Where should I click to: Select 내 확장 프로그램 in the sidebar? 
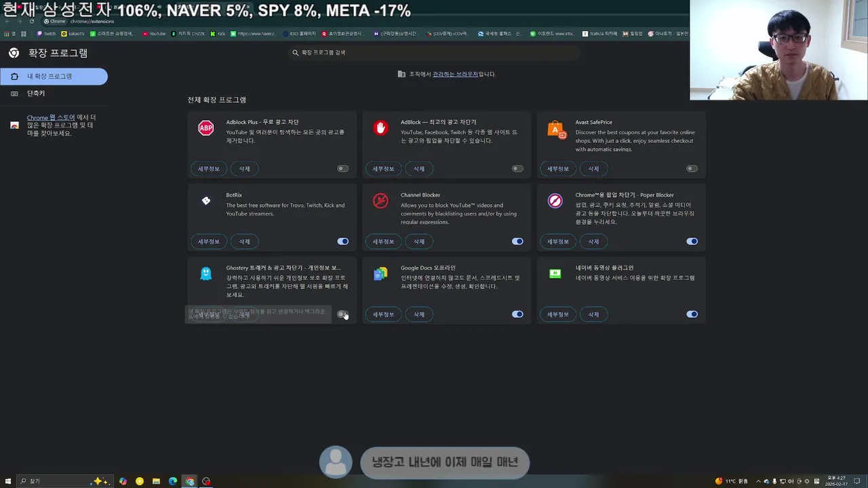tap(54, 77)
